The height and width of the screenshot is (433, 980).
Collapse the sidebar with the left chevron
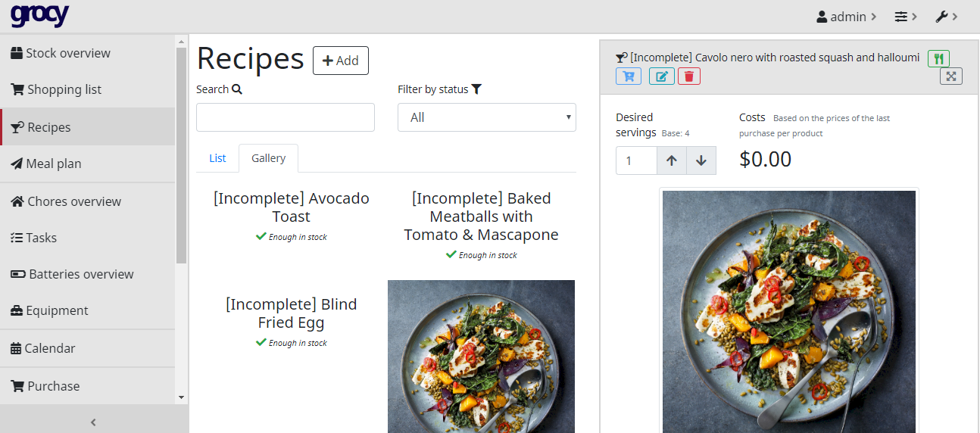[93, 422]
